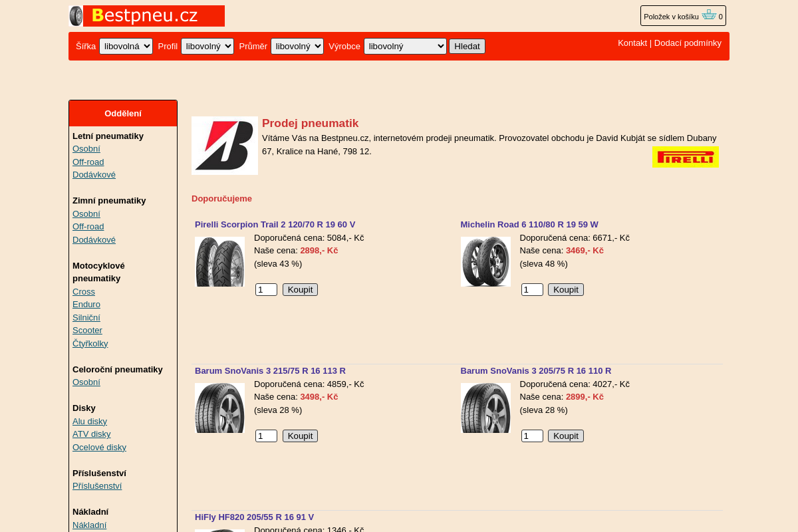The width and height of the screenshot is (798, 532).
Task: Open Barum SnoVanis 3 215/75 tire image
Action: coord(219,408)
